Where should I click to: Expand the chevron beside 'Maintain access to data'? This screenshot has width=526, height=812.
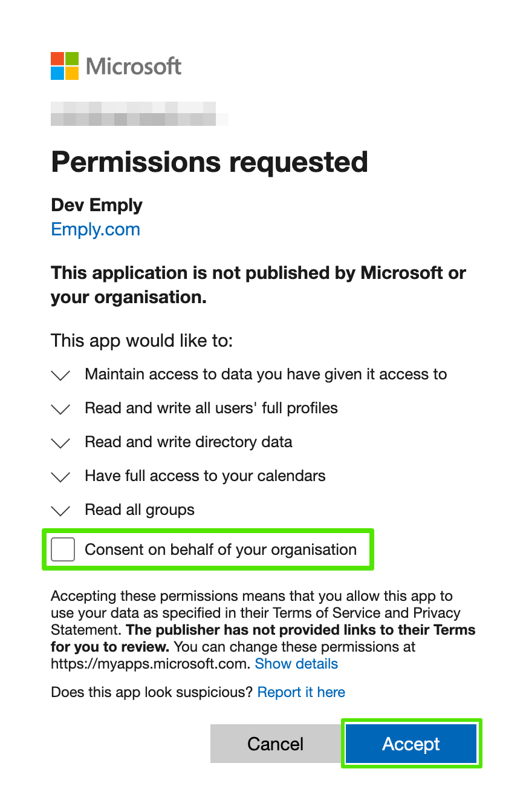pyautogui.click(x=60, y=375)
